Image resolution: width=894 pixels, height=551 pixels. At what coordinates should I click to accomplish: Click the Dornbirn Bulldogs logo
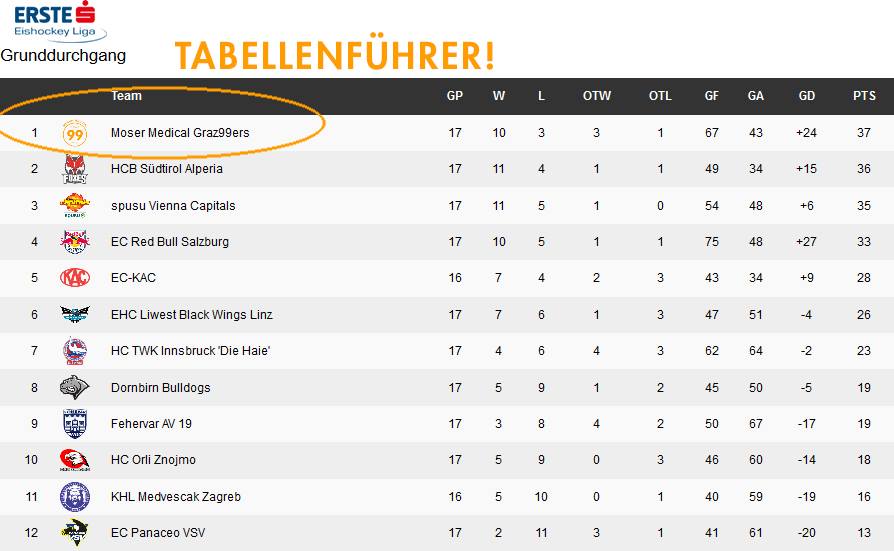tap(75, 387)
